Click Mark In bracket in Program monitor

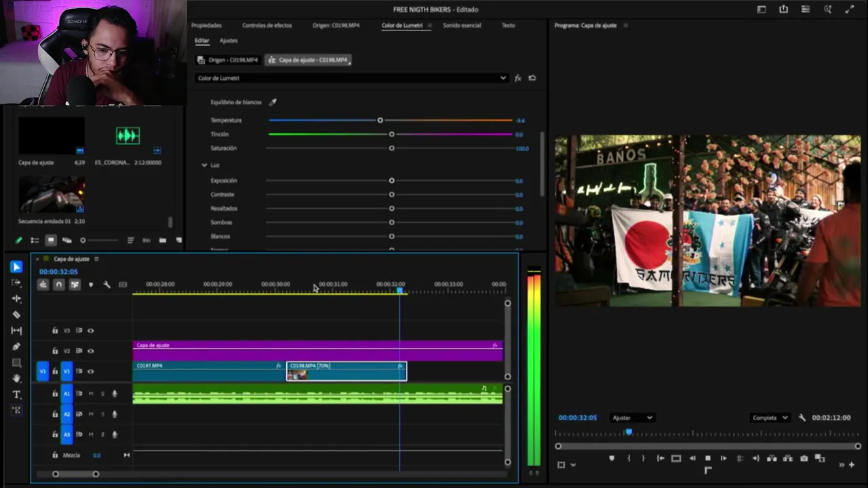point(629,458)
